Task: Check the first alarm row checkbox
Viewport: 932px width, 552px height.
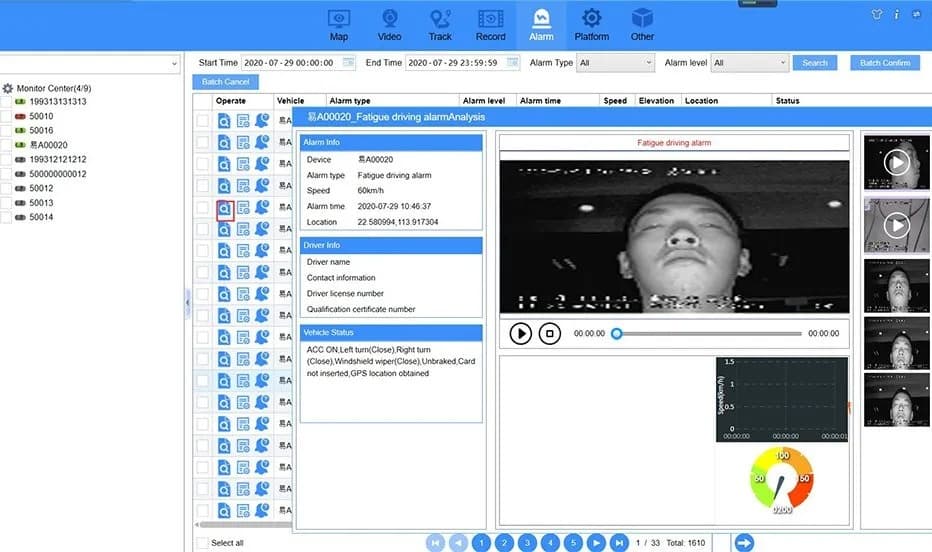Action: point(203,121)
